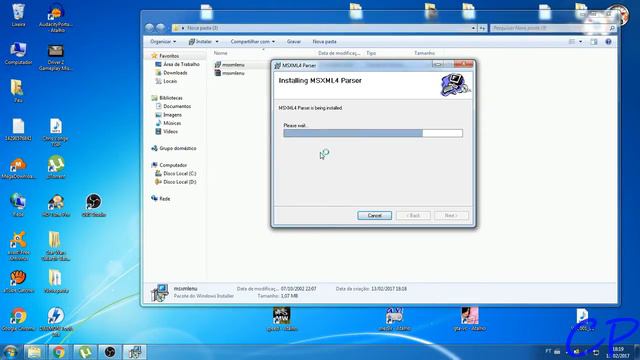Open Locais in the sidebar
640x360 pixels.
170,81
